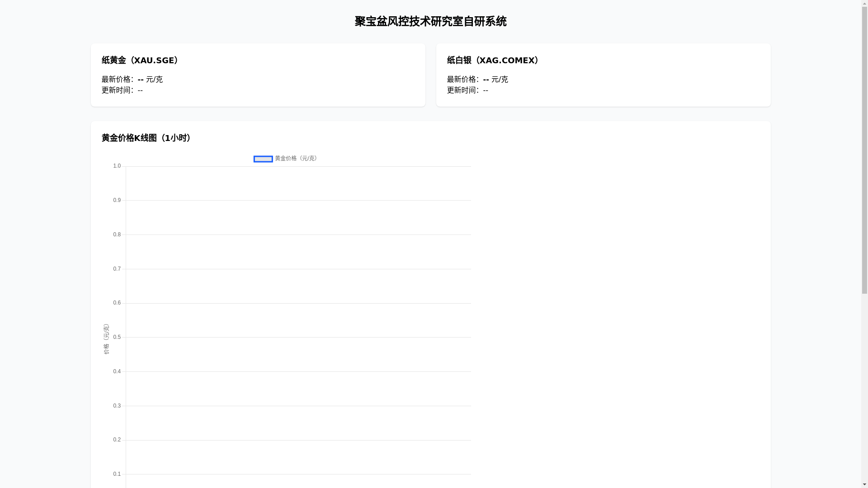Click the 0.5 y-axis tick label
Image resolution: width=868 pixels, height=488 pixels.
pyautogui.click(x=117, y=338)
